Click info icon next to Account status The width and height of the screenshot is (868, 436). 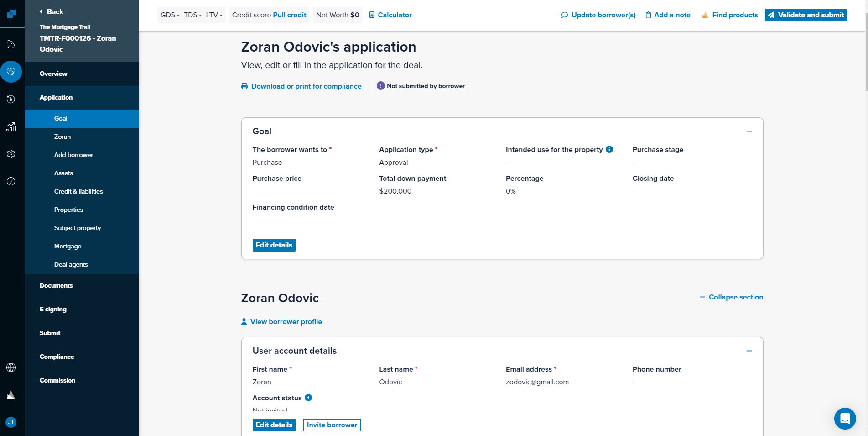click(308, 398)
